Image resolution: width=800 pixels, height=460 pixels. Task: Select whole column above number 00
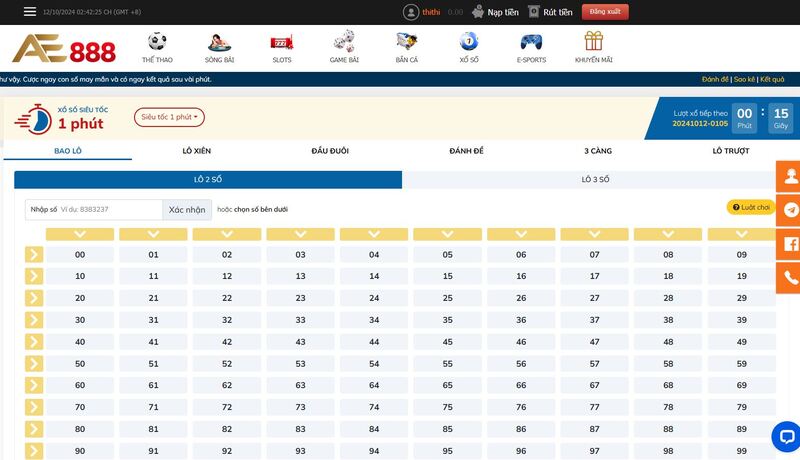[80, 234]
